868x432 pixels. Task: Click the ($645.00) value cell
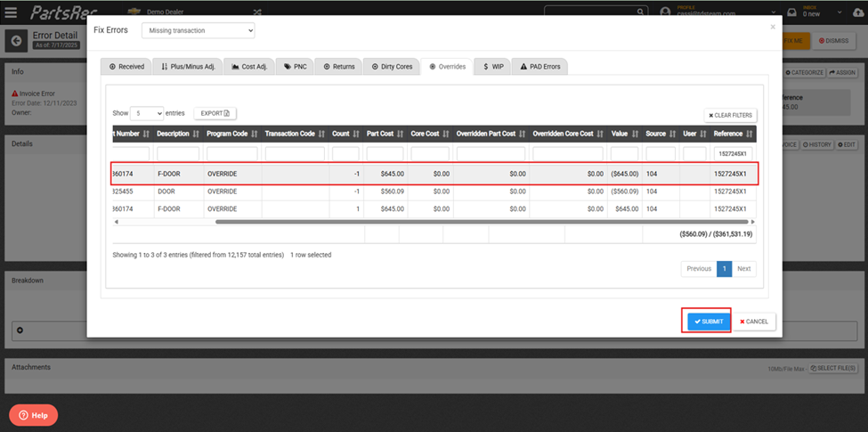click(x=625, y=174)
